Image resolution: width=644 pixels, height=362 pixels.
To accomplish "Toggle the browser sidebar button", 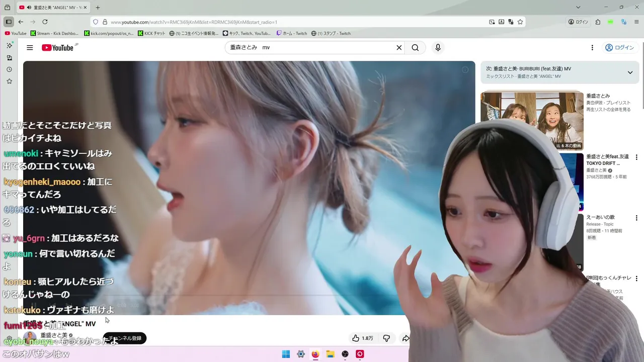I will 9,22.
